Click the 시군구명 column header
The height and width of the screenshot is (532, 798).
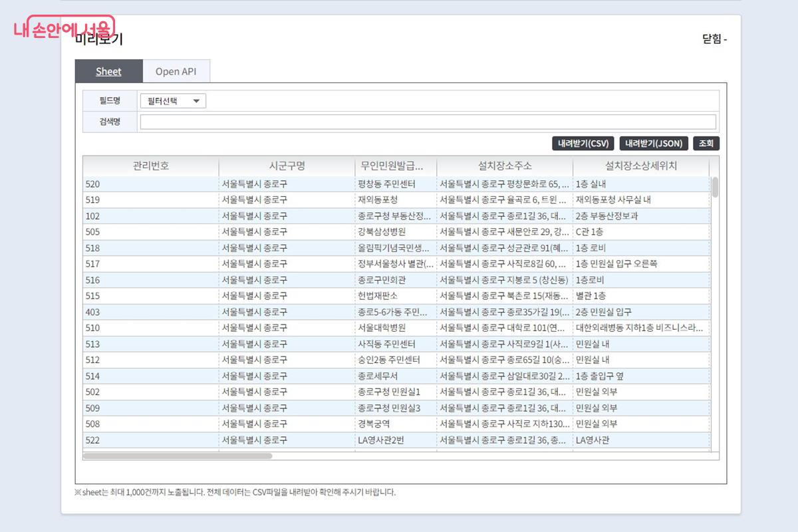coord(287,166)
